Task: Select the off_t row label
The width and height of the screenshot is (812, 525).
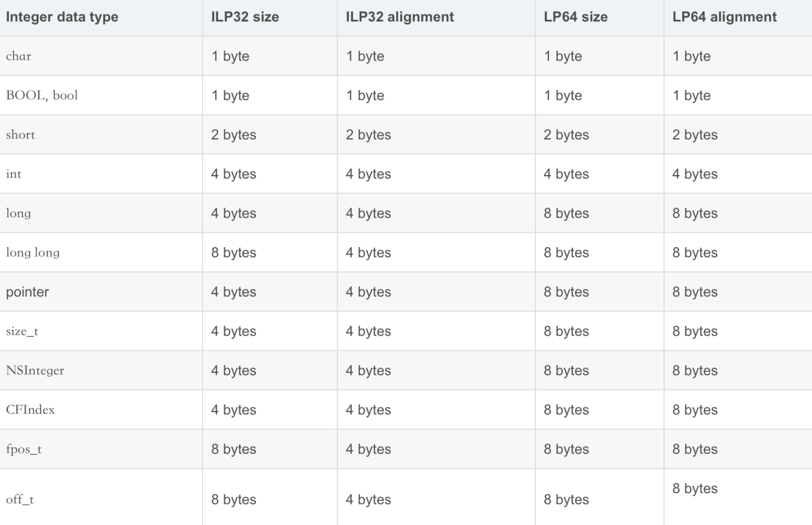Action: pyautogui.click(x=20, y=500)
